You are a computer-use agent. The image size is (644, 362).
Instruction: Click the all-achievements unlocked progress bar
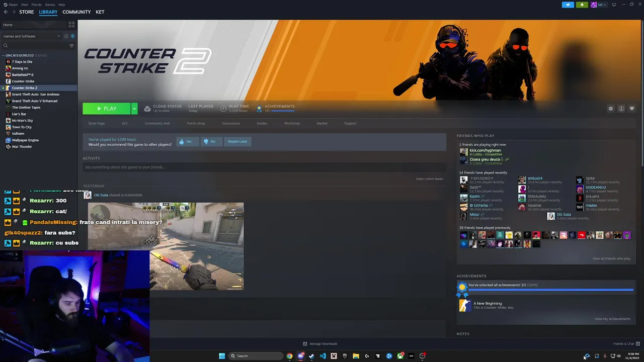(x=550, y=290)
